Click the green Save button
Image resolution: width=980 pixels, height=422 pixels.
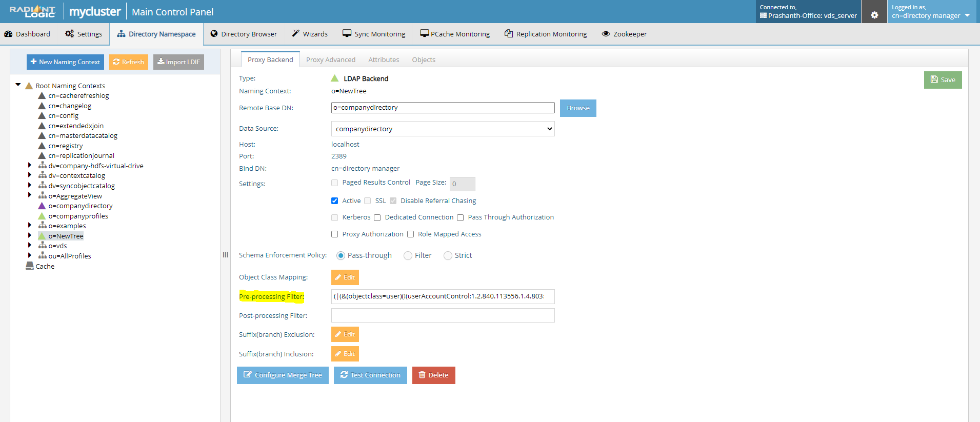click(943, 80)
